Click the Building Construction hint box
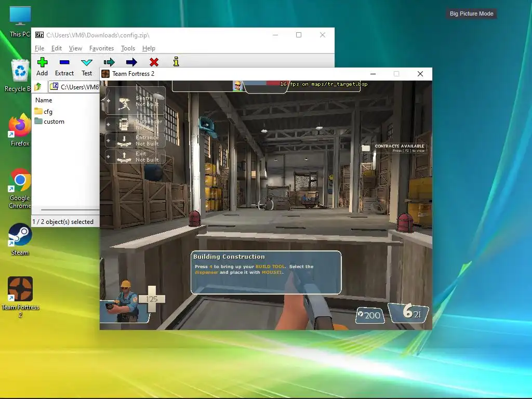Viewport: 532px width, 399px height. pyautogui.click(x=266, y=272)
